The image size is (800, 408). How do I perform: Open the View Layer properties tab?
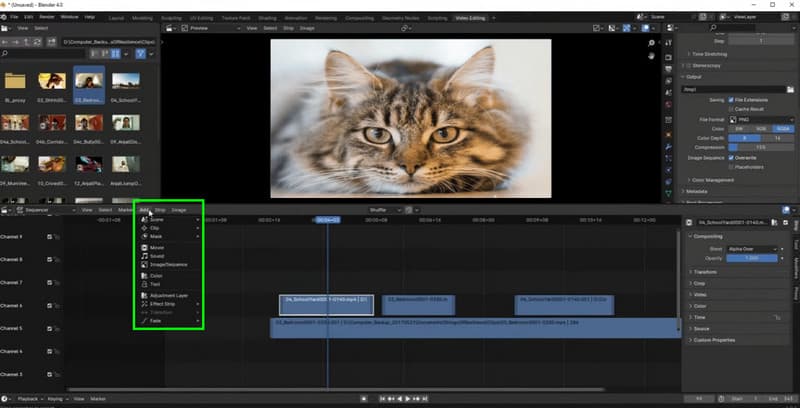[669, 81]
